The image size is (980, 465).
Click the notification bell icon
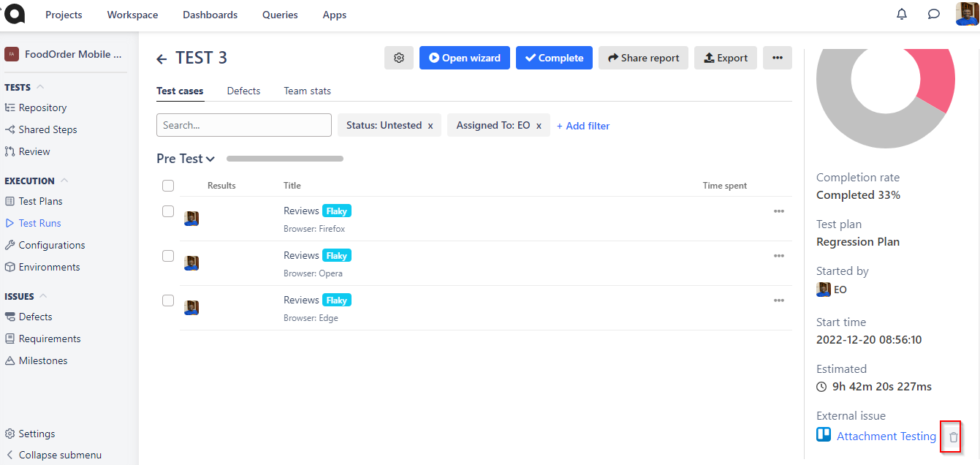tap(902, 14)
